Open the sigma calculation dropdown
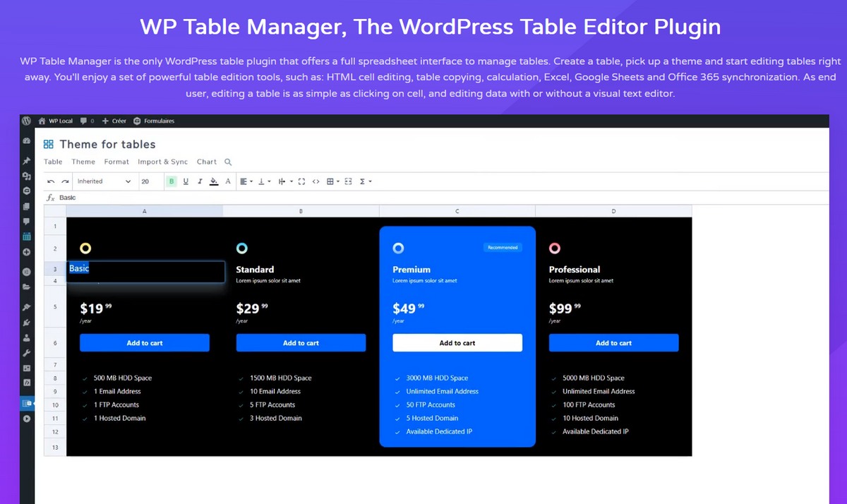 366,181
